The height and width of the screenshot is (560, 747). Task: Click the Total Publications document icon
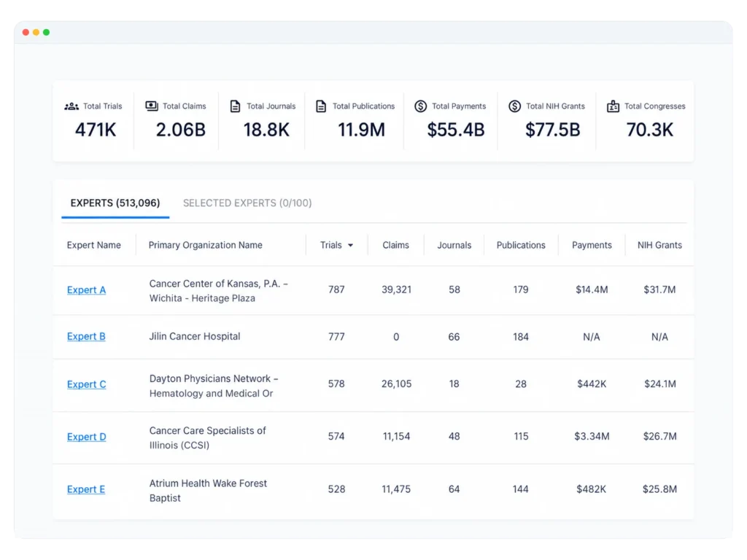pos(321,106)
